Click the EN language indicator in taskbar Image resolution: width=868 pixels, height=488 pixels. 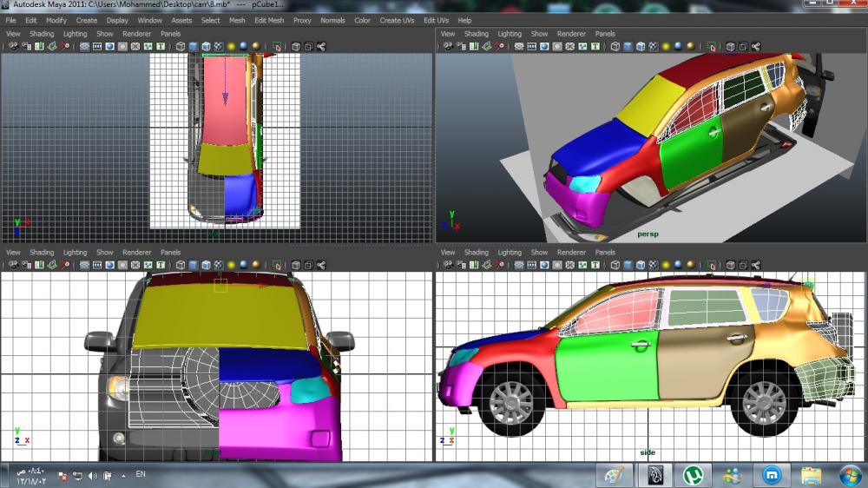(x=140, y=475)
